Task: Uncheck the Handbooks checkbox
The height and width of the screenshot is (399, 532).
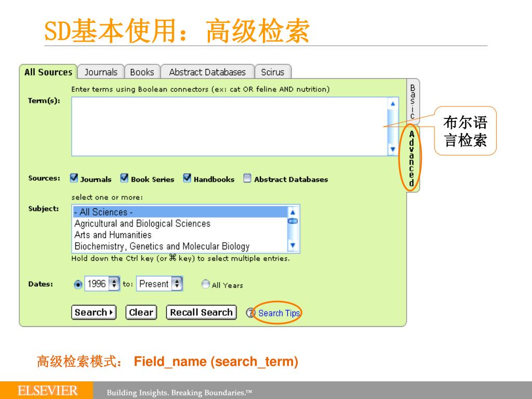Action: [187, 178]
